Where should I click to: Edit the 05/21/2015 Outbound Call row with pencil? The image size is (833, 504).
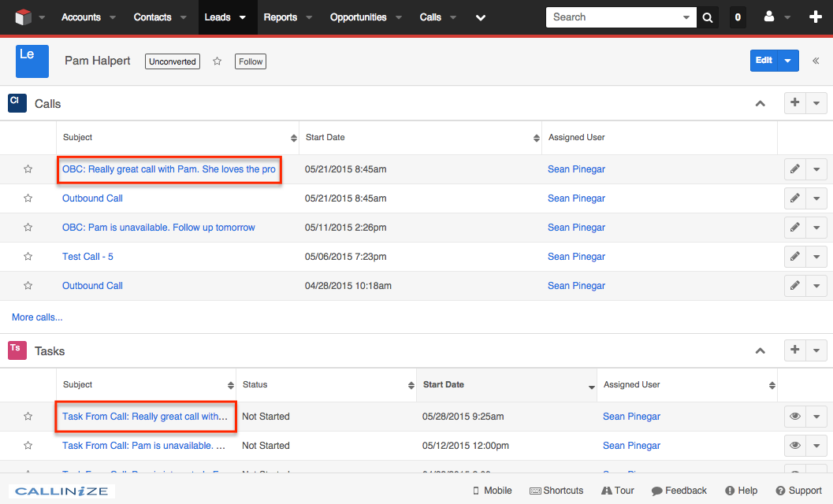tap(794, 198)
